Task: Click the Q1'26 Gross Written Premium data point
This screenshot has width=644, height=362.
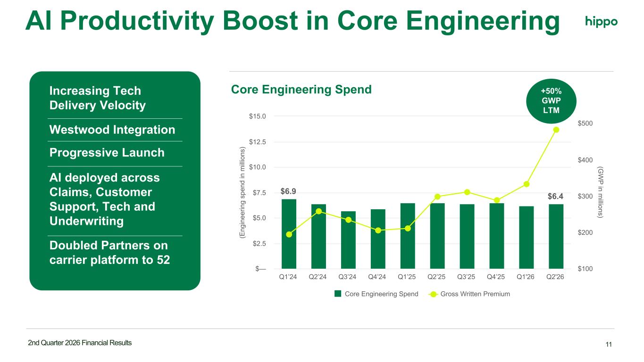Action: (527, 184)
